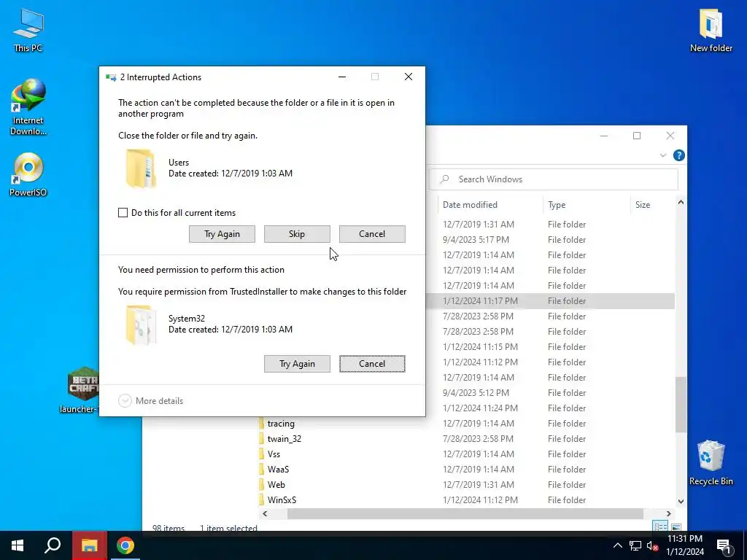Close the Interrupted Actions dialog

pos(409,77)
